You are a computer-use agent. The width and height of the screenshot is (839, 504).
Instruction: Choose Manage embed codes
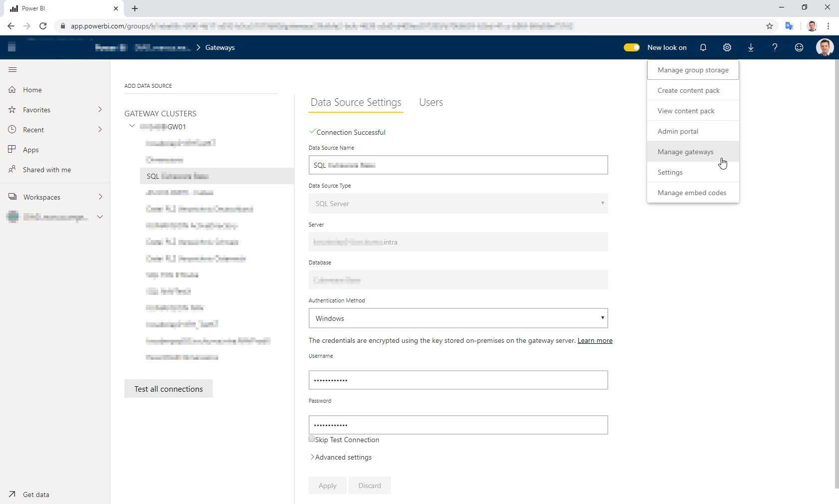(693, 193)
